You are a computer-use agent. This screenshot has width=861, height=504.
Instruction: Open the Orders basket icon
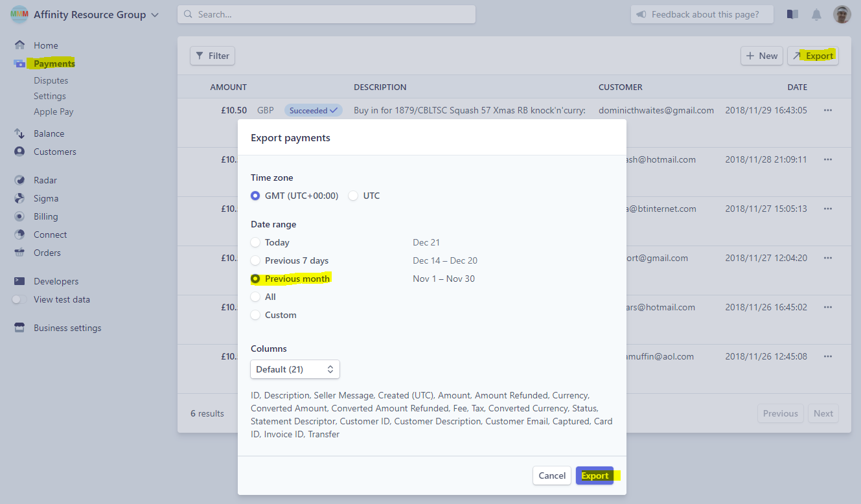(19, 253)
